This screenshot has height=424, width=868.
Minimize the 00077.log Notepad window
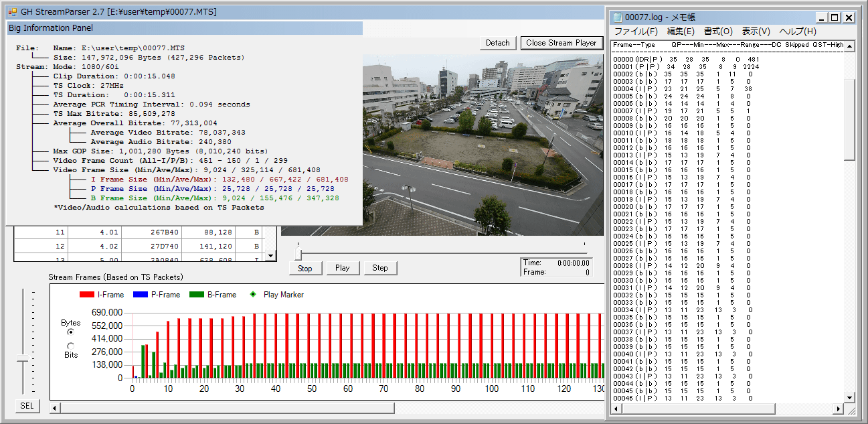point(821,17)
